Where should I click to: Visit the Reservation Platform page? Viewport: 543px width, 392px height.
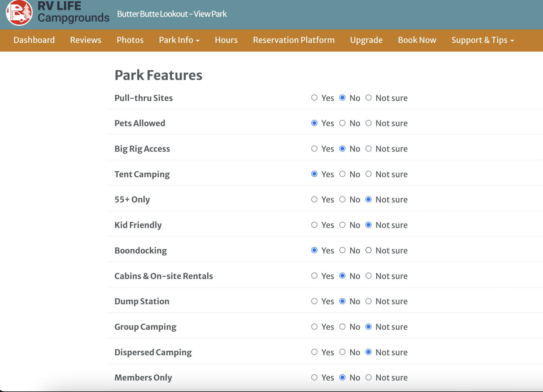[x=294, y=40]
